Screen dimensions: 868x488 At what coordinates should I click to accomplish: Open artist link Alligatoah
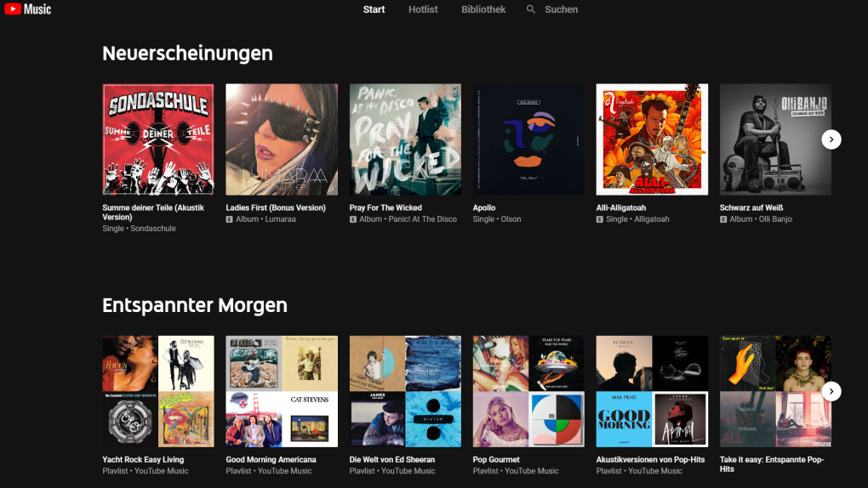652,219
